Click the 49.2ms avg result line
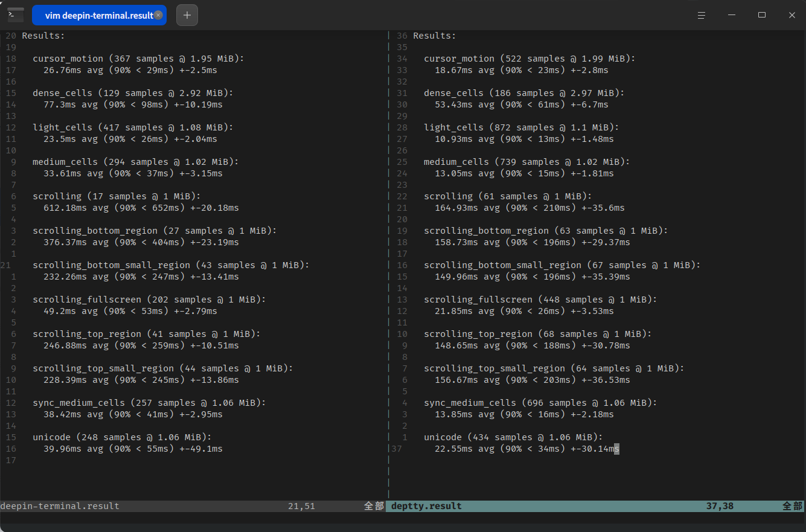The width and height of the screenshot is (806, 532). pyautogui.click(x=130, y=311)
